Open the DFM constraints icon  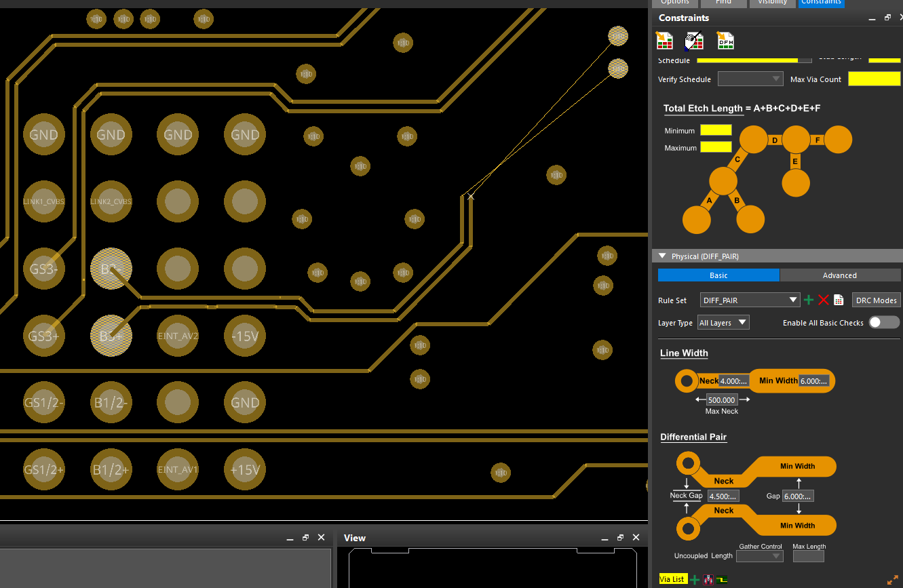pos(725,41)
